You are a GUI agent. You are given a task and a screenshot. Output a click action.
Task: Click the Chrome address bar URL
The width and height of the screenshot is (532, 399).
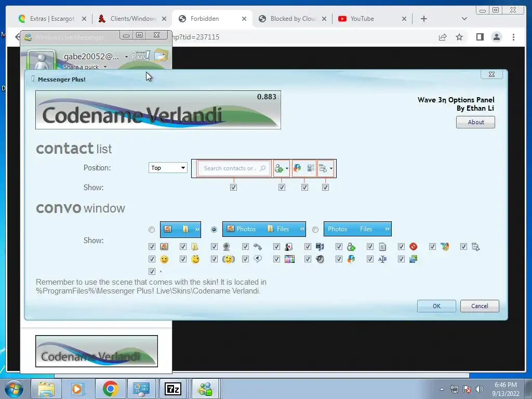point(196,37)
